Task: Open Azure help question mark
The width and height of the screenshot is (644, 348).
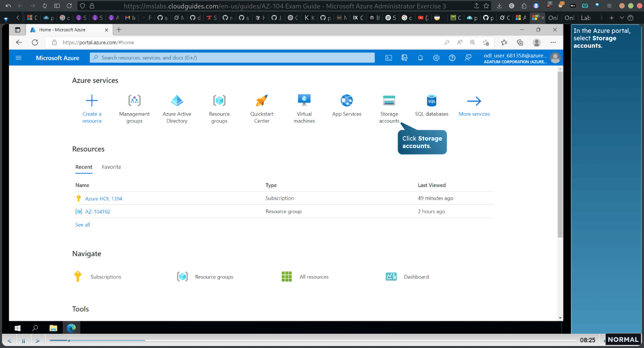Action: click(452, 58)
